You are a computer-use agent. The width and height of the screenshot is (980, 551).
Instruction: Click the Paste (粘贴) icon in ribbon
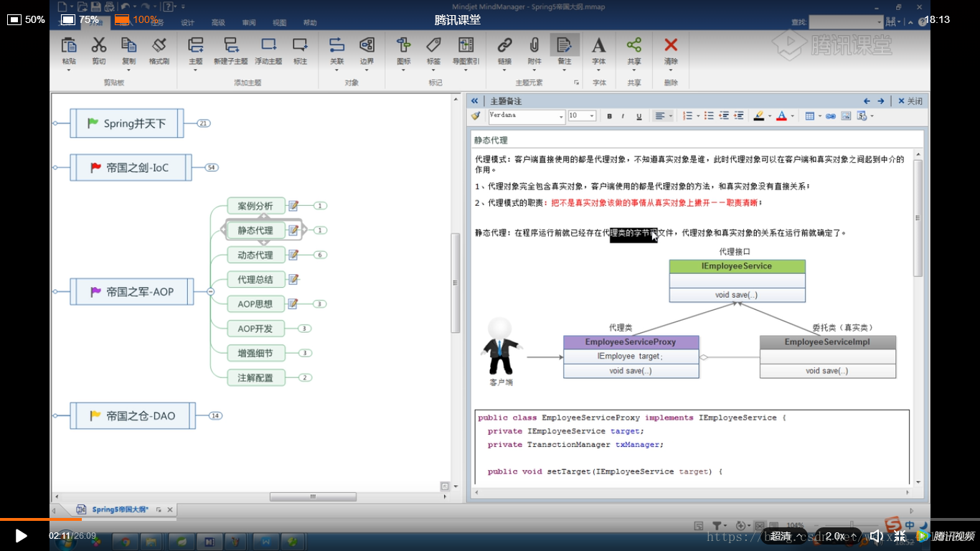tap(69, 45)
